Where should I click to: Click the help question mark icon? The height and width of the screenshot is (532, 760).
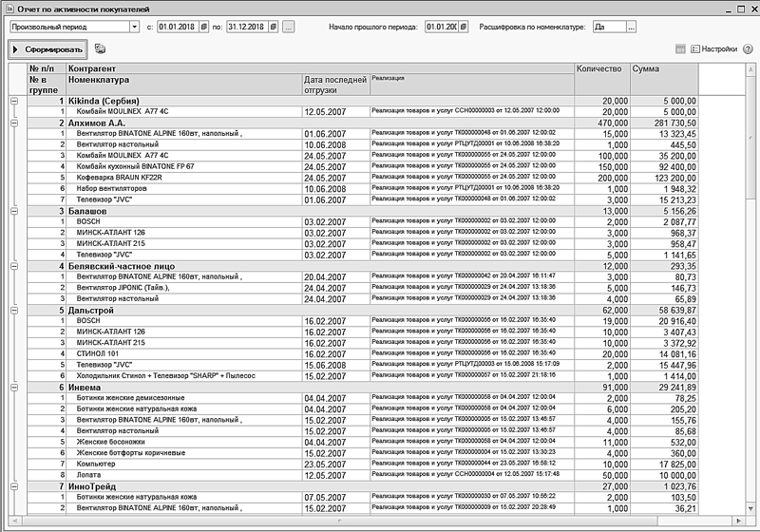pos(748,49)
